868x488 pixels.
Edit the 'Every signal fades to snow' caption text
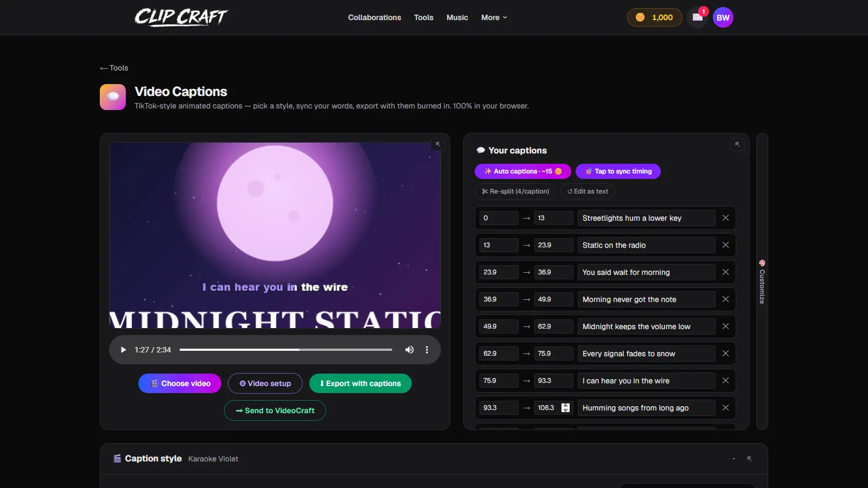point(646,354)
